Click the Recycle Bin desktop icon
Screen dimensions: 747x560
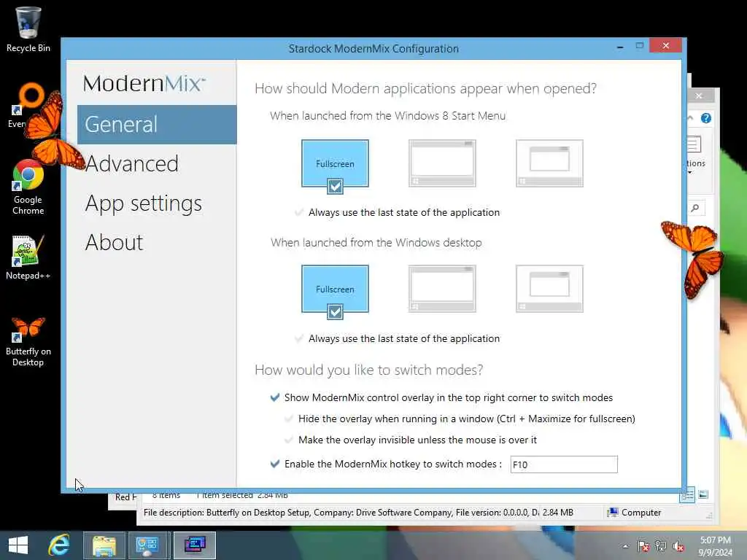28,29
